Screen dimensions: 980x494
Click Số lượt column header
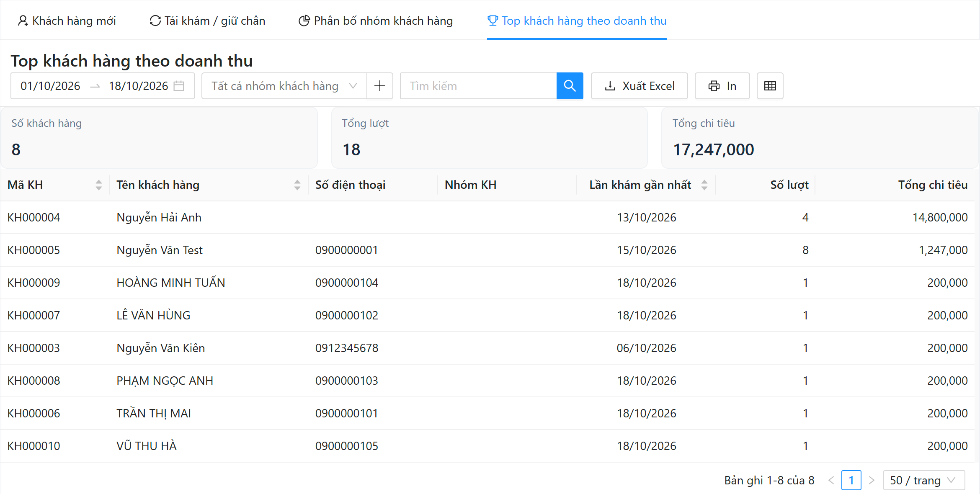tap(789, 185)
